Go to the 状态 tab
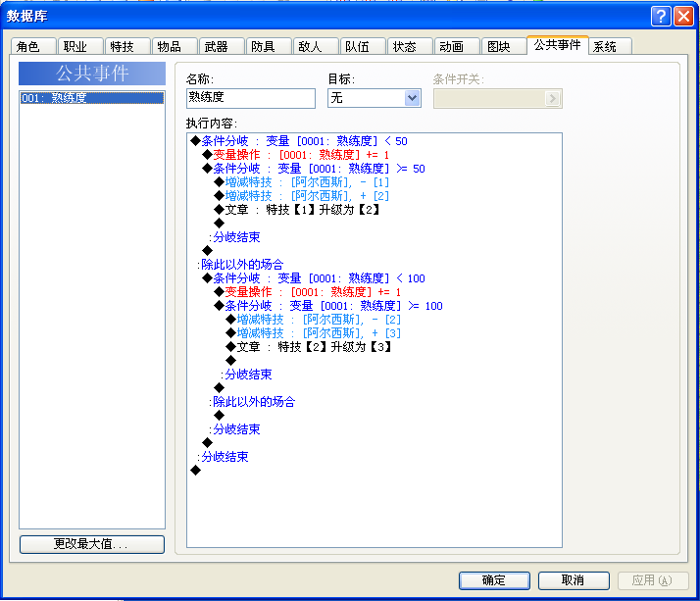700x601 pixels. point(410,46)
